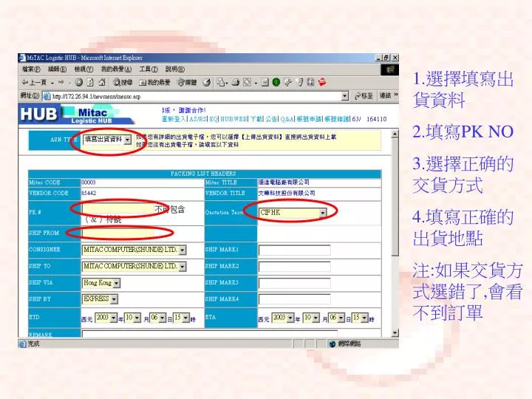Click the EQ link

point(214,119)
